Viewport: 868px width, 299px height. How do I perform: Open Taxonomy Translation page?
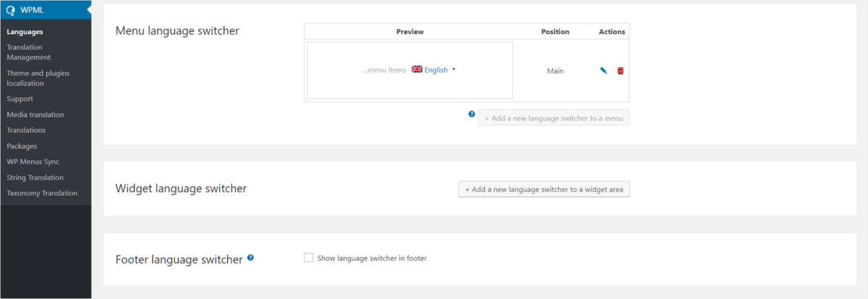[x=42, y=193]
